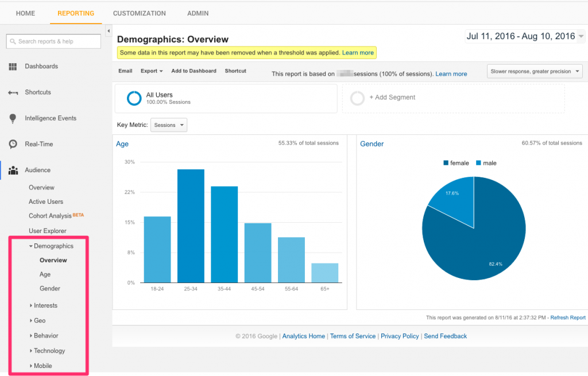Toggle the male legend entry
Viewport: 588px width, 376px height.
pos(486,163)
